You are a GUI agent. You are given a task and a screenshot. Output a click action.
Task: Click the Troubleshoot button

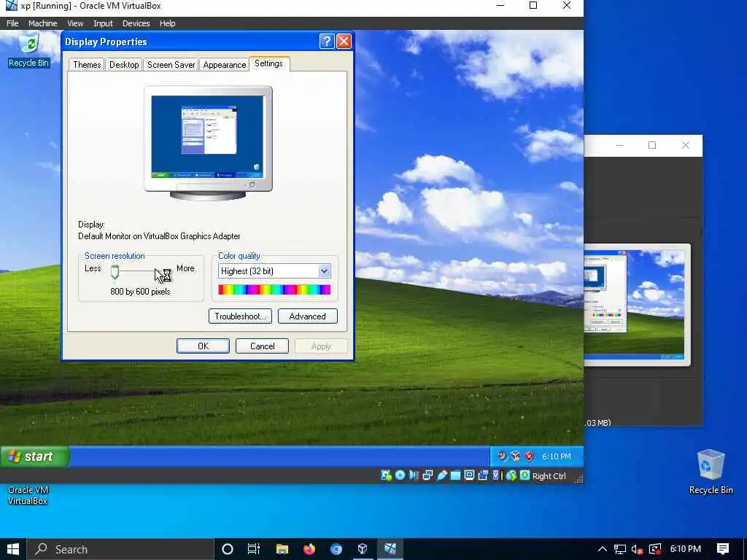click(240, 316)
